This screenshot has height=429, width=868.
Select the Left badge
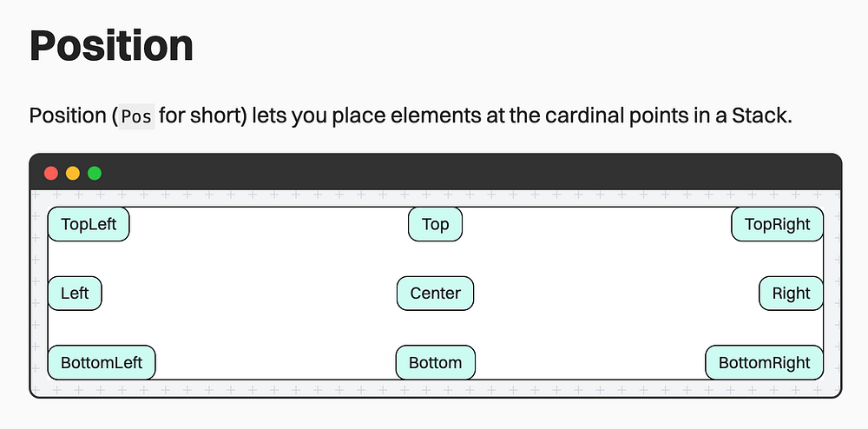75,294
